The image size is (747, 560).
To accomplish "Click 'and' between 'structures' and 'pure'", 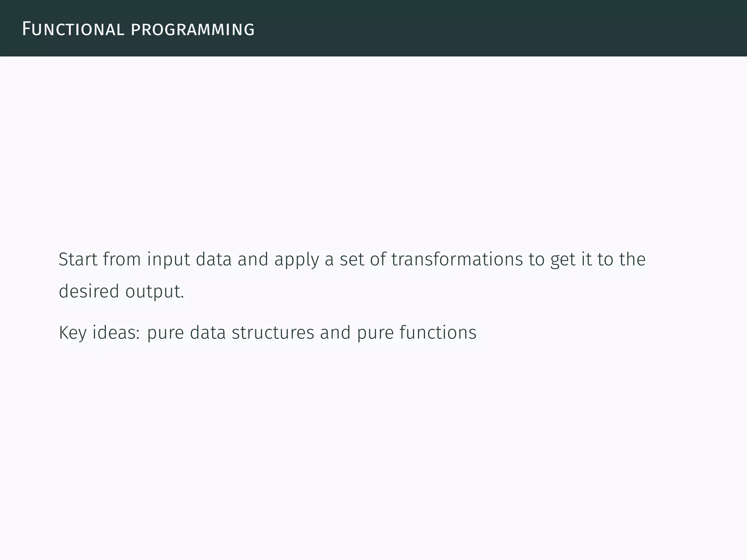I will [x=335, y=332].
